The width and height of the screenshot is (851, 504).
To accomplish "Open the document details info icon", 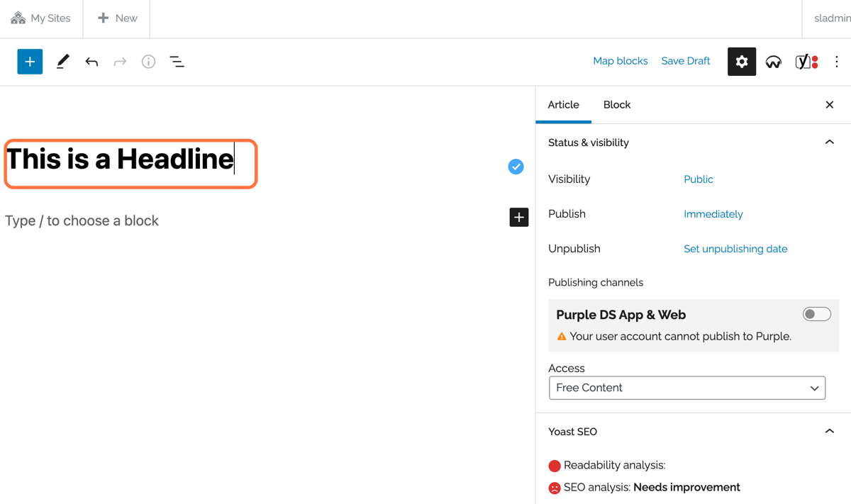I will pos(148,62).
